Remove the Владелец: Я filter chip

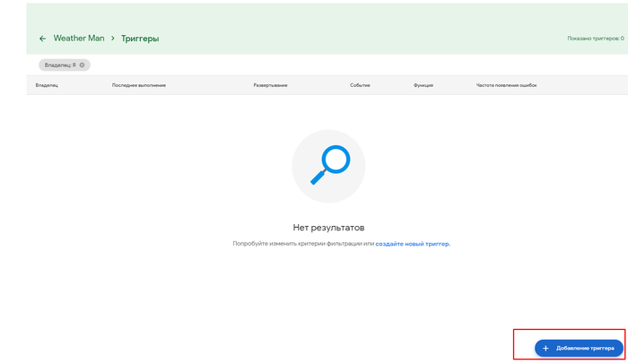point(82,65)
